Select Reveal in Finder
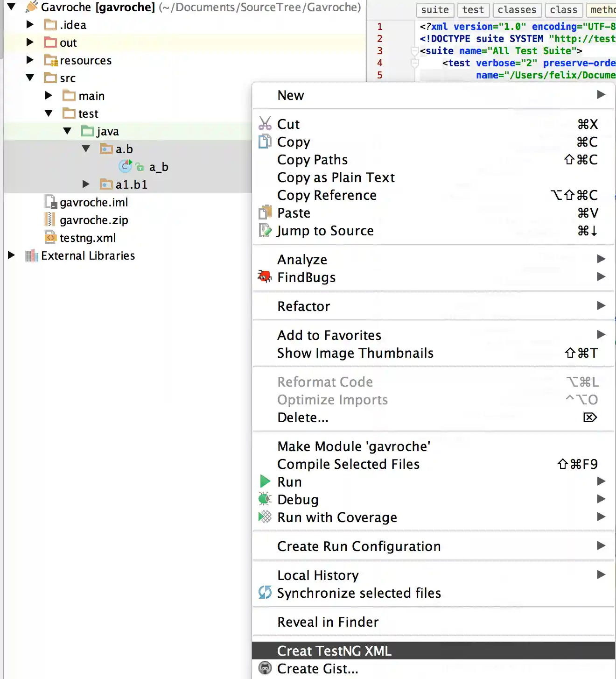 pos(328,622)
